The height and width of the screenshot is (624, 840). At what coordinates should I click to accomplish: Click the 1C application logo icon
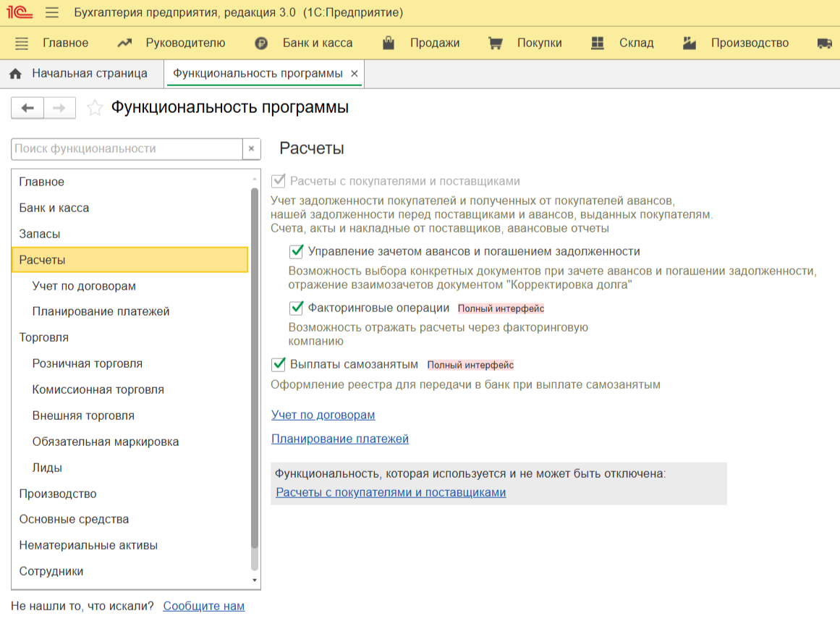tap(19, 12)
